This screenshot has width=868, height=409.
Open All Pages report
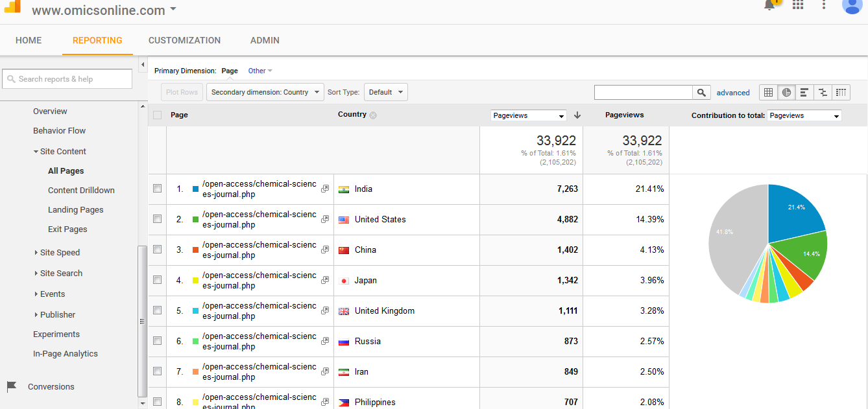pyautogui.click(x=66, y=171)
